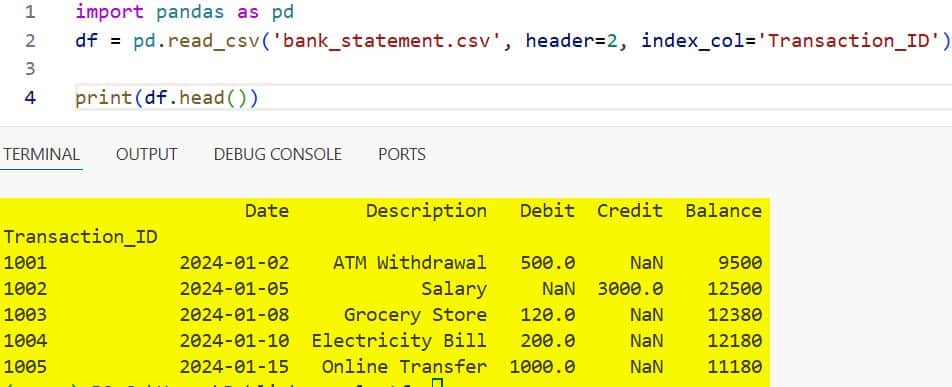Click date 2024-01-08
Viewport: 952px width, 387px height.
pyautogui.click(x=234, y=315)
